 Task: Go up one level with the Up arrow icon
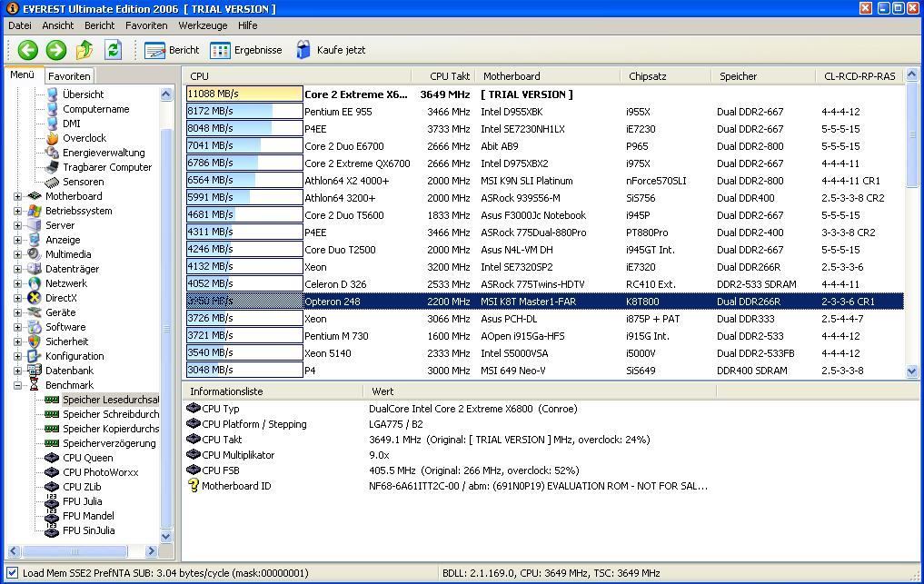pyautogui.click(x=84, y=50)
